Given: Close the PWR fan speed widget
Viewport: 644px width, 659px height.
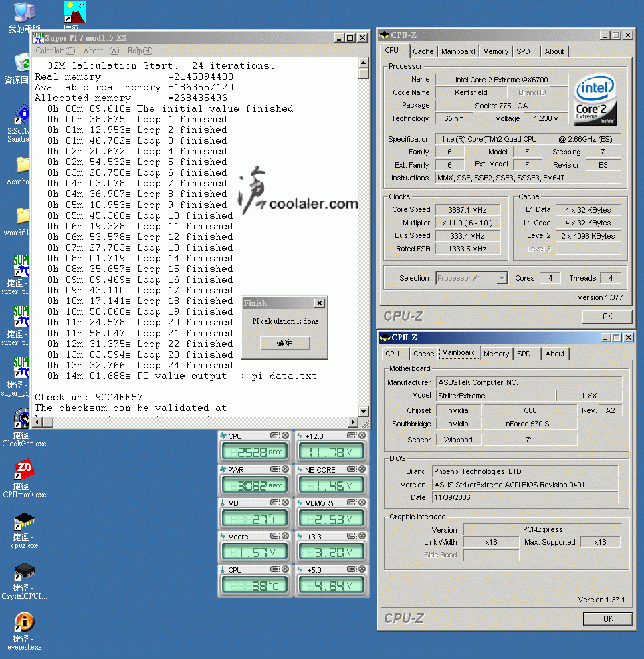Looking at the screenshot, I should tap(285, 469).
